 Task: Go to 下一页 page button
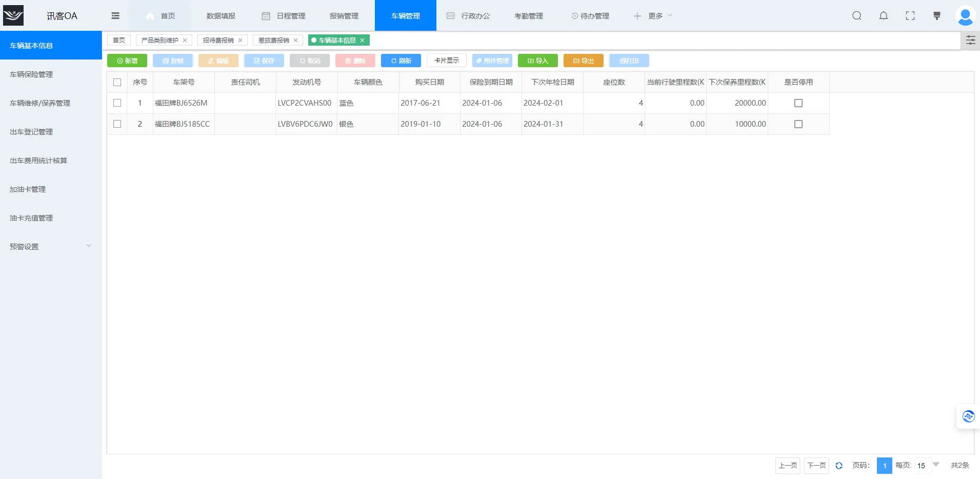[x=816, y=466]
